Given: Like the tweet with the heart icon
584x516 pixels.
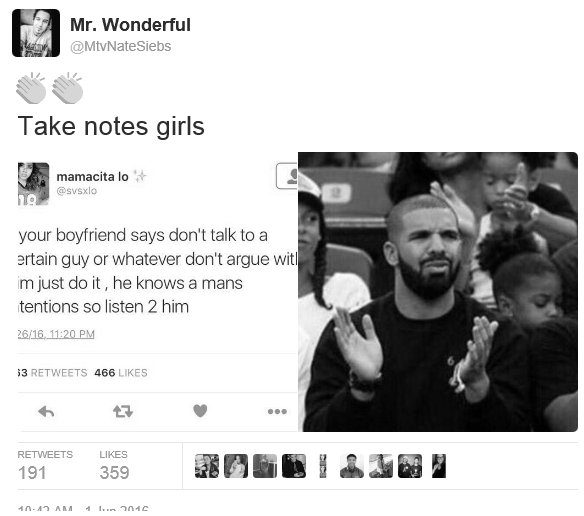Looking at the screenshot, I should click(200, 411).
